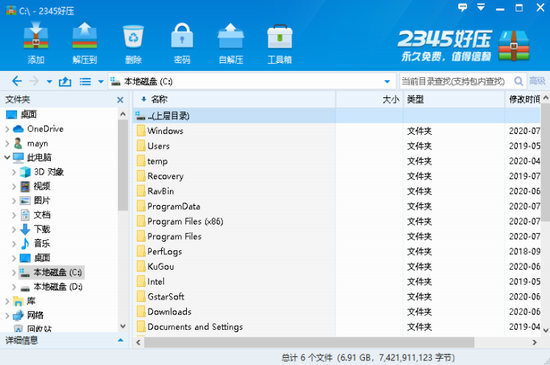Screen dimensions: 550x365
Task: Collapse the 此电脑 tree node
Action: click(7, 157)
